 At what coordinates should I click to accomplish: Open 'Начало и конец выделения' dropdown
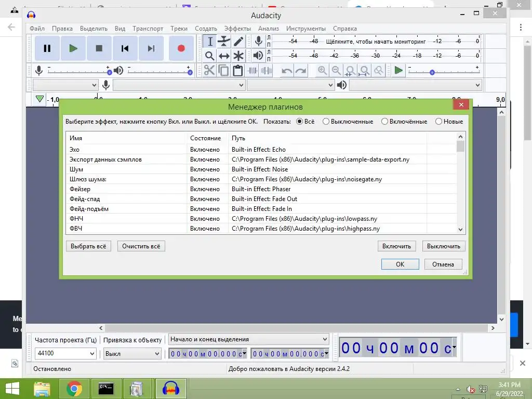point(249,339)
